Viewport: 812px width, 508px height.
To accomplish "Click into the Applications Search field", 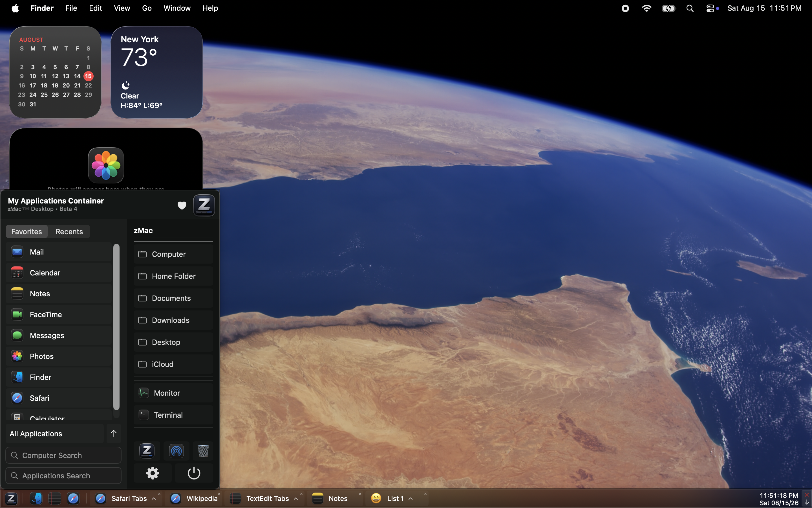I will (63, 476).
